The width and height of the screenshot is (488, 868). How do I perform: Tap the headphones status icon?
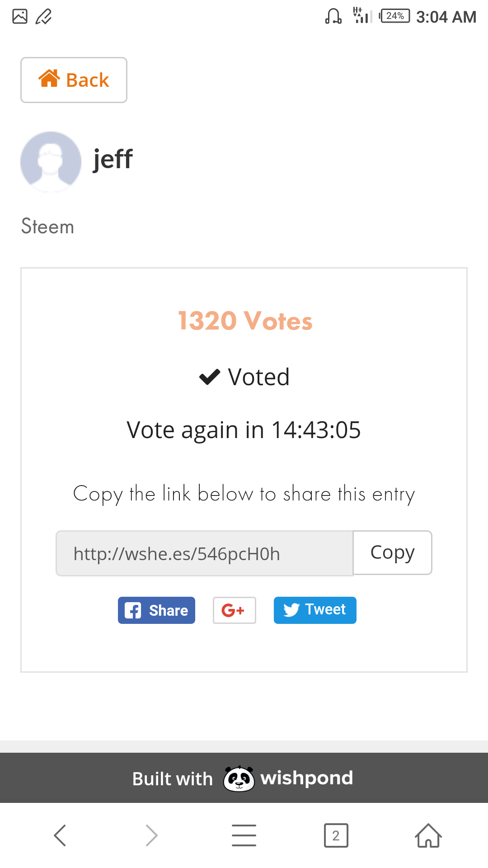coord(333,17)
